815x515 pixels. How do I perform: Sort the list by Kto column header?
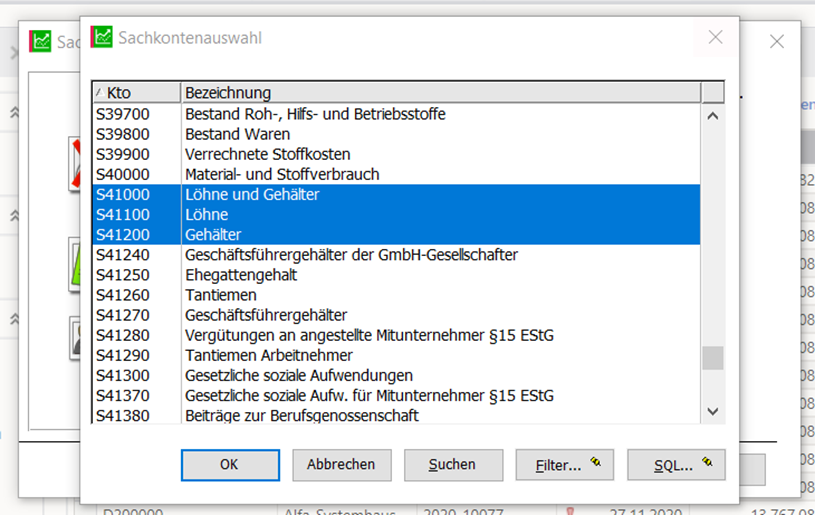click(136, 93)
